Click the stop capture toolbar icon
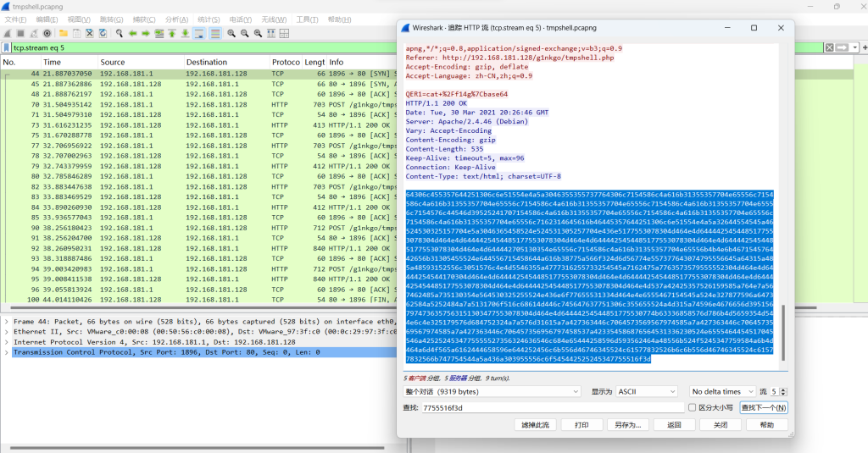Viewport: 868px width, 453px height. [x=22, y=33]
